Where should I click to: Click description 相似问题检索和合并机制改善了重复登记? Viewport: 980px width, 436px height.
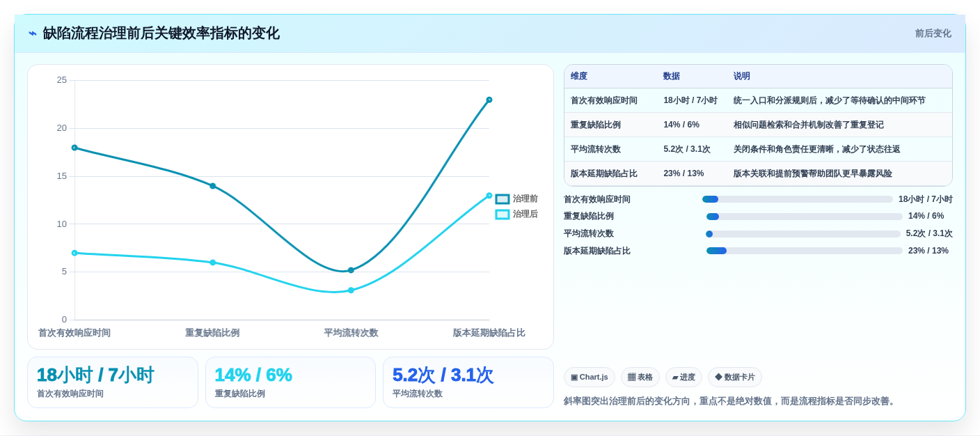point(809,125)
